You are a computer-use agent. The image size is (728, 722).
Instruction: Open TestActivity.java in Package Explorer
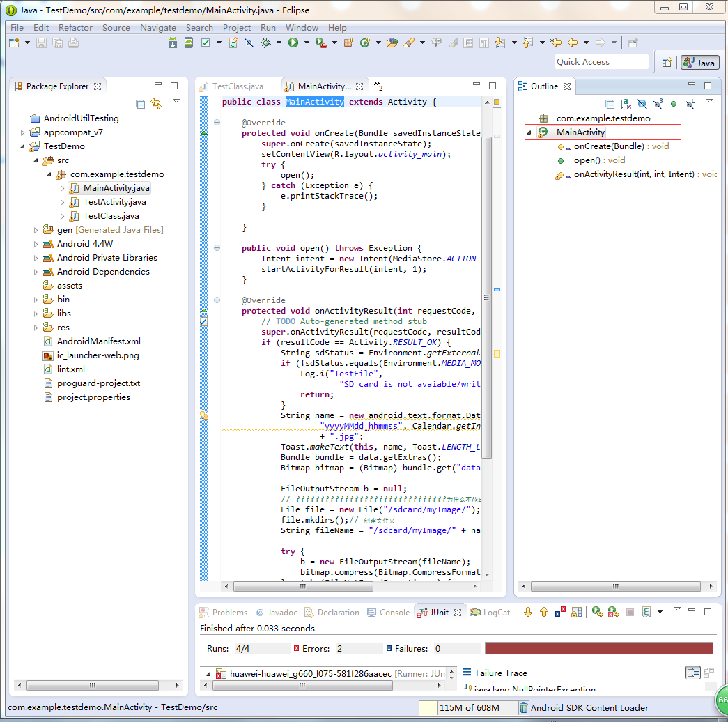tap(114, 202)
